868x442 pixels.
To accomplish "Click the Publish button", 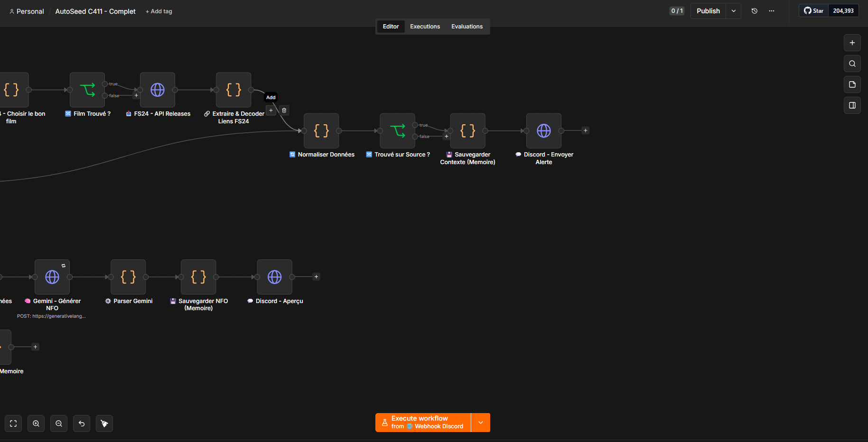I will (x=708, y=11).
